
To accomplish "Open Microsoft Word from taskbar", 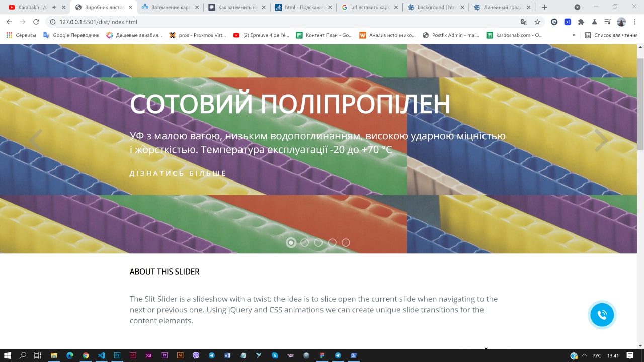I will coord(227,355).
